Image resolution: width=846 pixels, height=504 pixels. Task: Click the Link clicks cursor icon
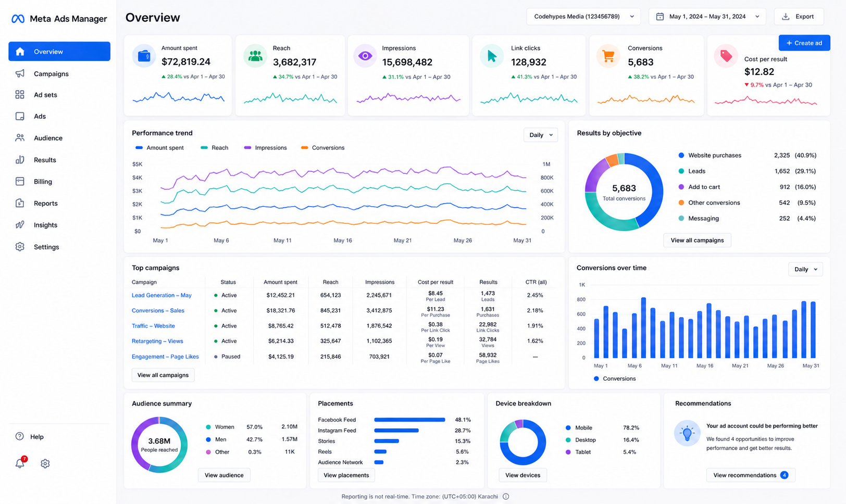click(492, 56)
